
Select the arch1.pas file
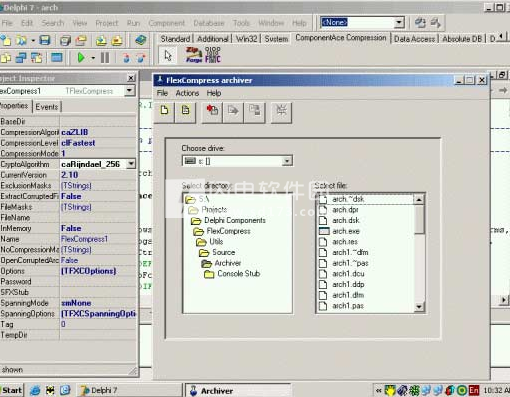click(348, 306)
